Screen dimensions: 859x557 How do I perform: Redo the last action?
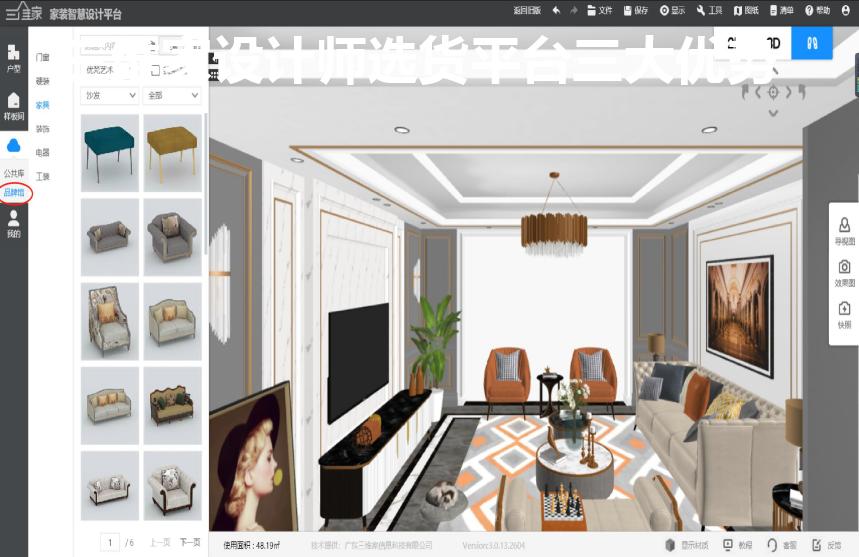574,10
